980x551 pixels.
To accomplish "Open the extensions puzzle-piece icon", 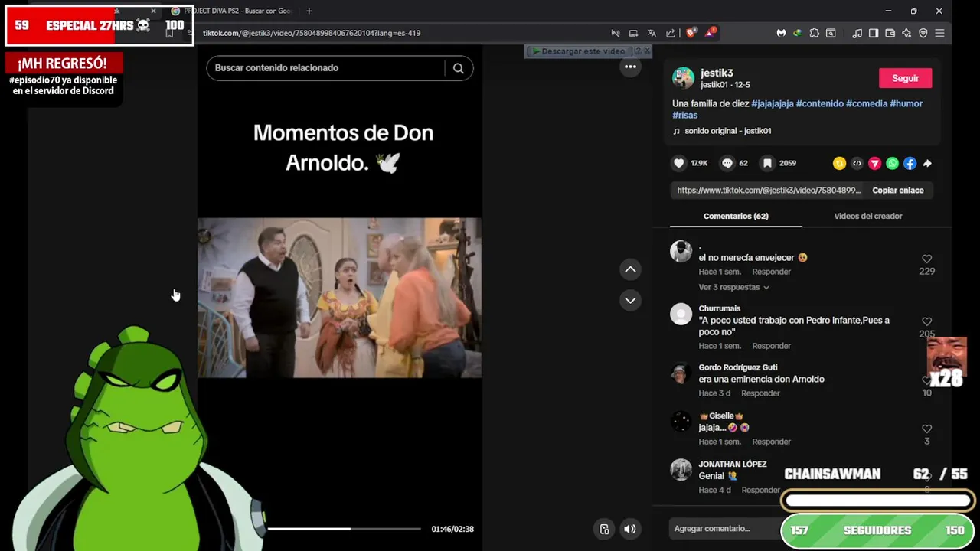I will pyautogui.click(x=814, y=33).
